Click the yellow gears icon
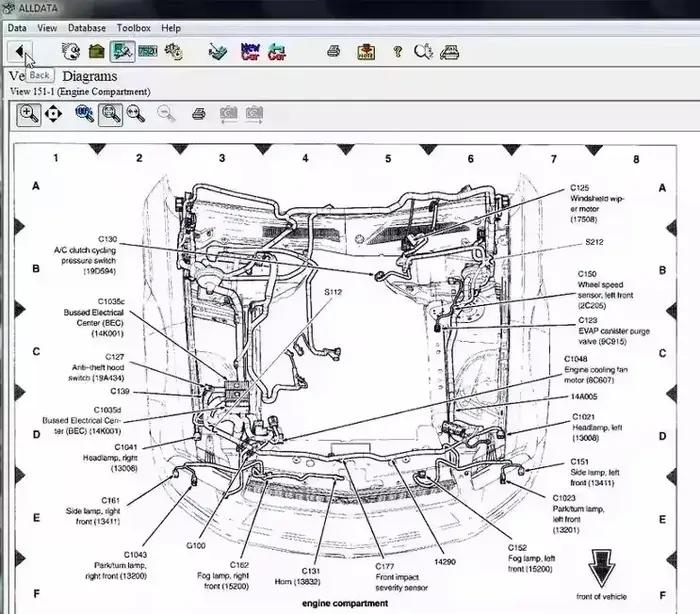This screenshot has height=614, width=700. [173, 52]
